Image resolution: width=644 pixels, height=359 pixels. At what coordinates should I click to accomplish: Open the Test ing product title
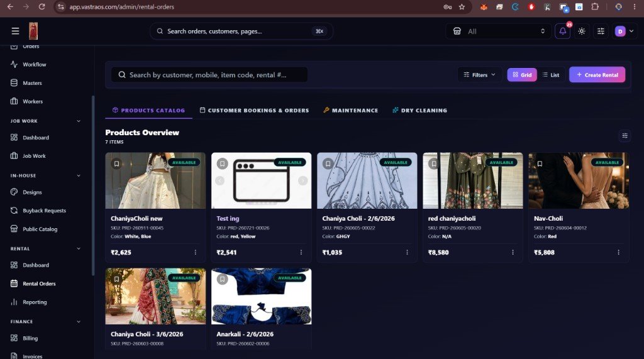coord(228,219)
